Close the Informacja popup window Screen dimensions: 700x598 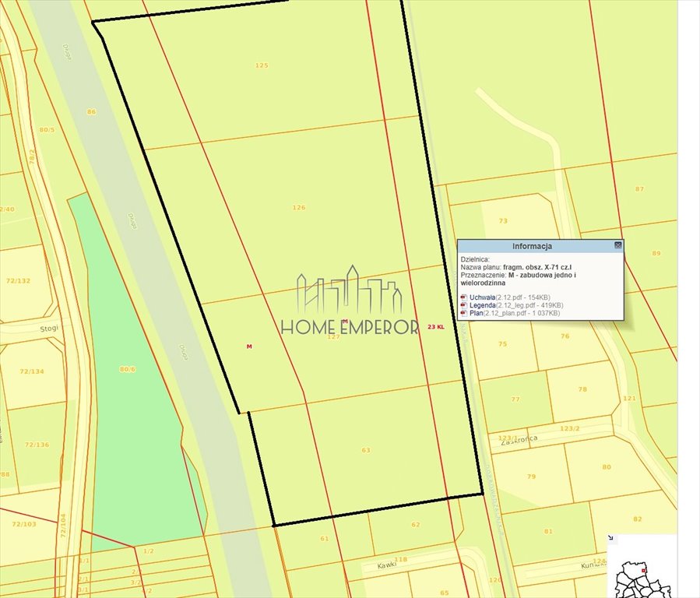pos(618,244)
